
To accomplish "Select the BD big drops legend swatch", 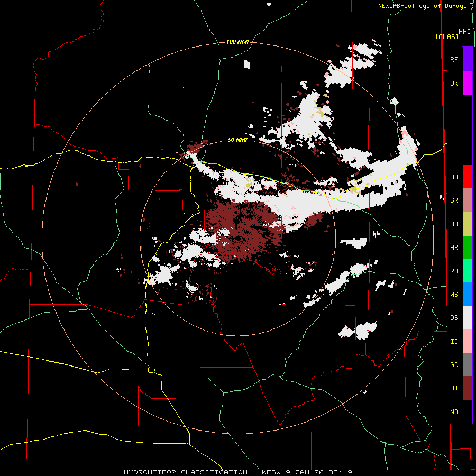I will [467, 224].
